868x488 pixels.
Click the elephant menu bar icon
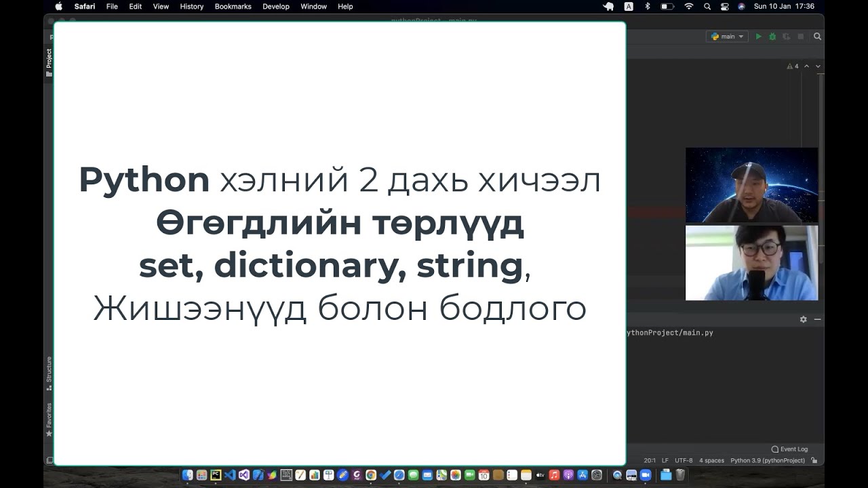pyautogui.click(x=609, y=6)
